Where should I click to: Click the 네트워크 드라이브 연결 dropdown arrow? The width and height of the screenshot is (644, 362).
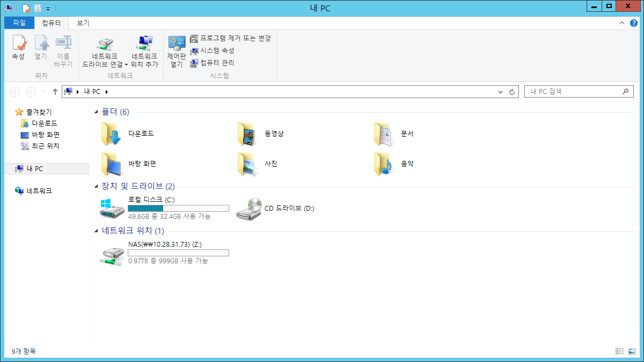tap(126, 64)
